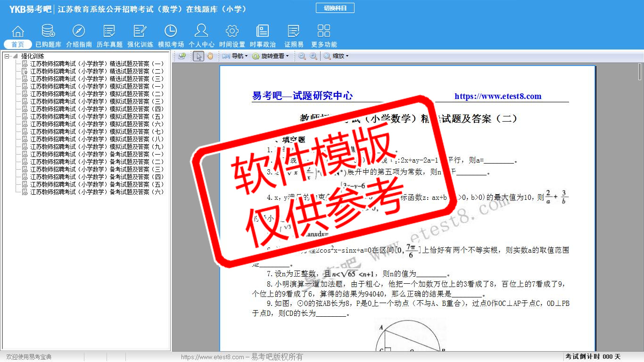The height and width of the screenshot is (362, 644).
Task: Open 备考试题及答案（二）
Action: pyautogui.click(x=97, y=162)
